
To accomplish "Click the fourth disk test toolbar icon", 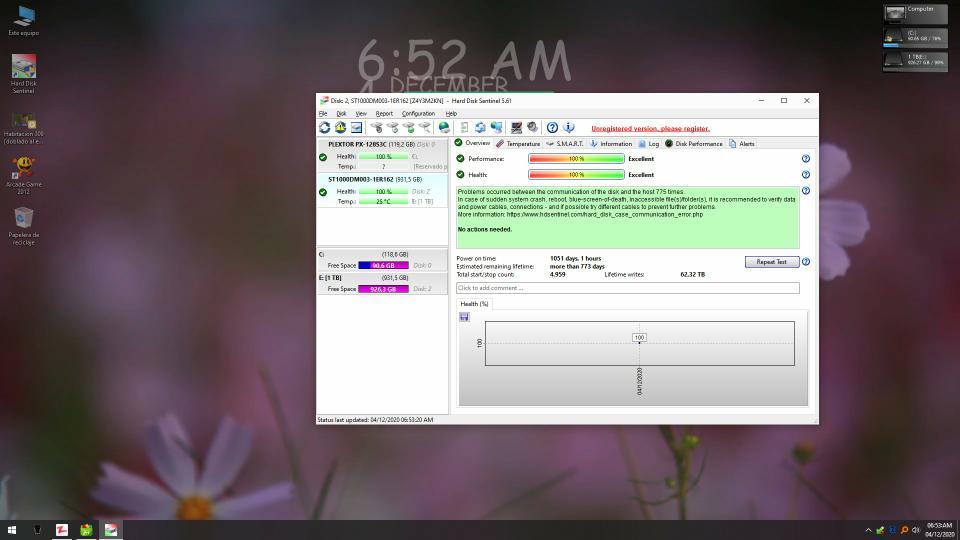I will coord(424,127).
